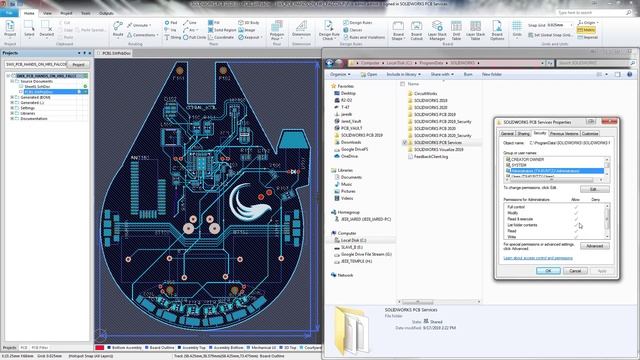Screen dimensions: 640x360
Task: Open the Organize menu in Explorer
Action: [x=340, y=74]
